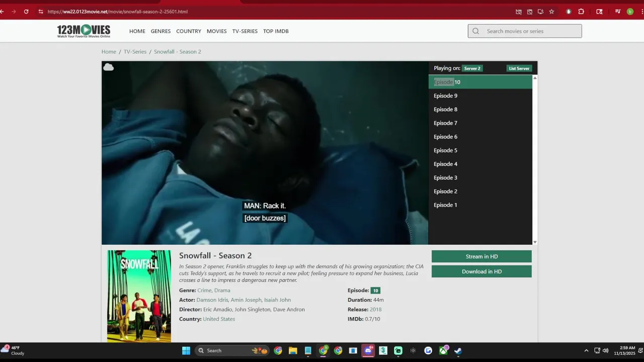Click the episode 10 badge under Episode

pyautogui.click(x=375, y=290)
